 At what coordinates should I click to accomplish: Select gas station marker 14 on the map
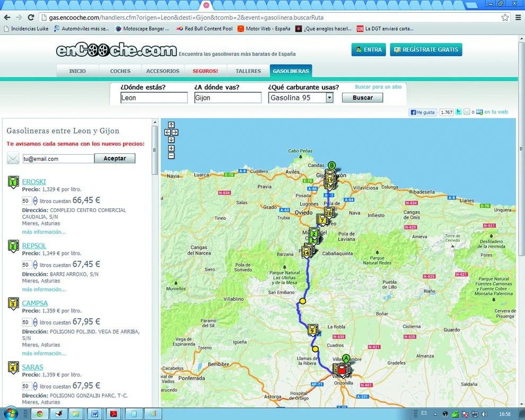(x=305, y=252)
